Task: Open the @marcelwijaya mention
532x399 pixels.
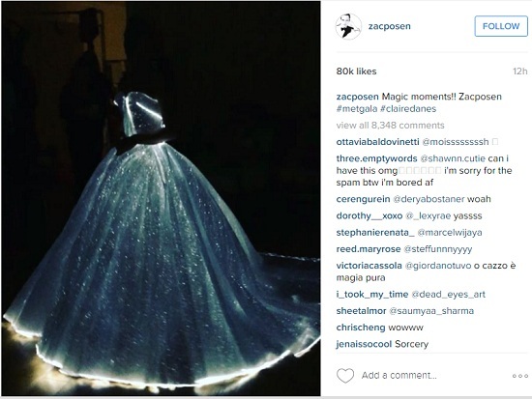Action: click(450, 233)
